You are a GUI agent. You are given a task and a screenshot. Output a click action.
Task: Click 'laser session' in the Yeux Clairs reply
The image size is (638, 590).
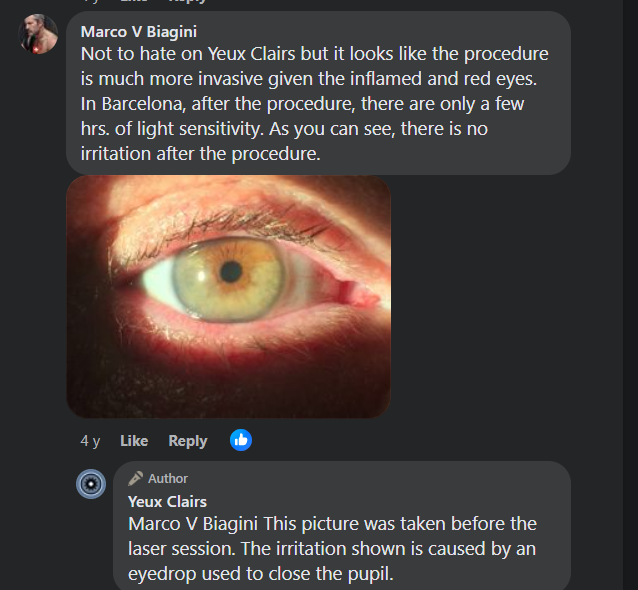[181, 549]
